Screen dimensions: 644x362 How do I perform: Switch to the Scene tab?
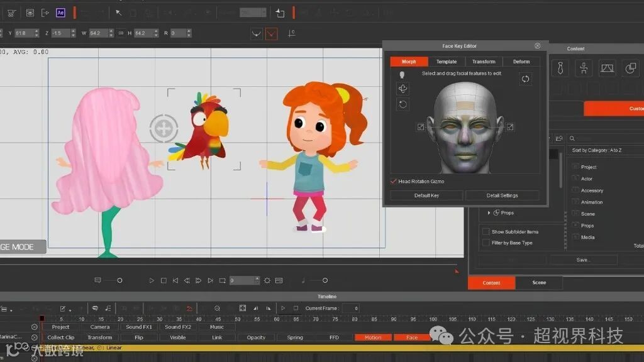[x=539, y=283]
